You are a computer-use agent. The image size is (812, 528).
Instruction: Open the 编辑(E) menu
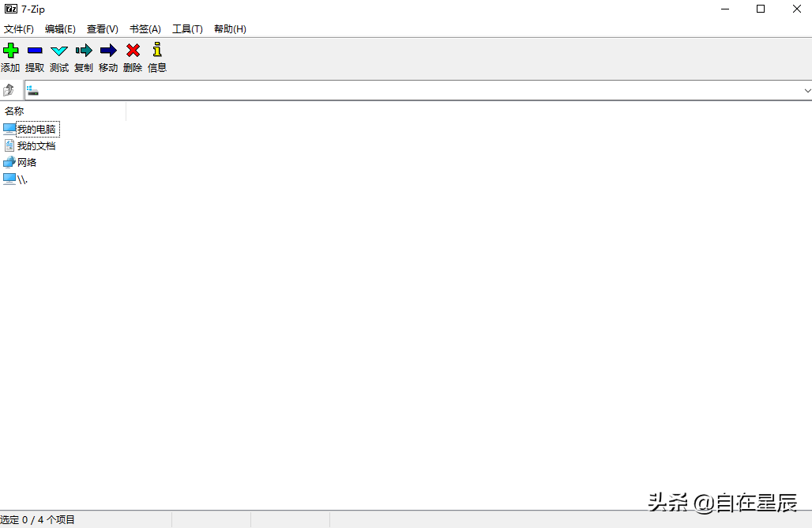[60, 29]
